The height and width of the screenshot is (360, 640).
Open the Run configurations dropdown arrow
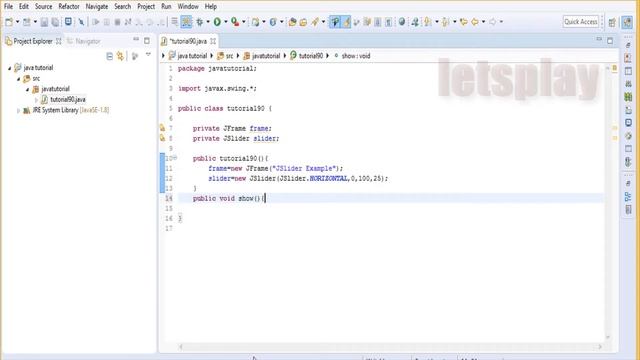226,22
